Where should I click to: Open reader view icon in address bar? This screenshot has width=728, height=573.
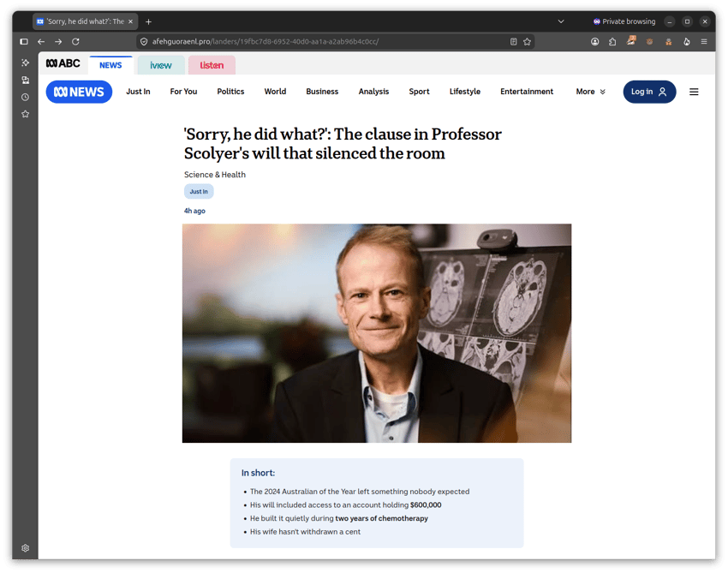coord(514,41)
